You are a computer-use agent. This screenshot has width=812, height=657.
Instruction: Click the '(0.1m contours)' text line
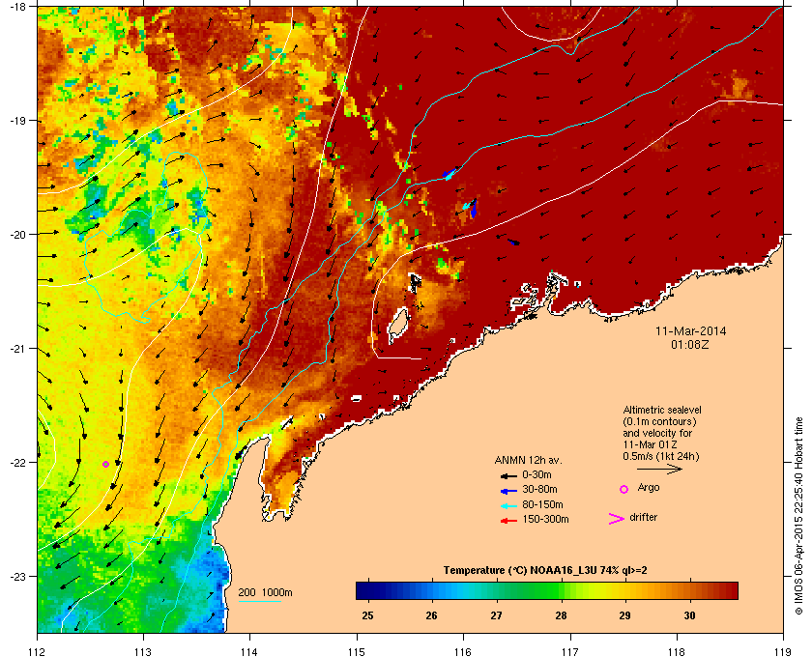[659, 421]
